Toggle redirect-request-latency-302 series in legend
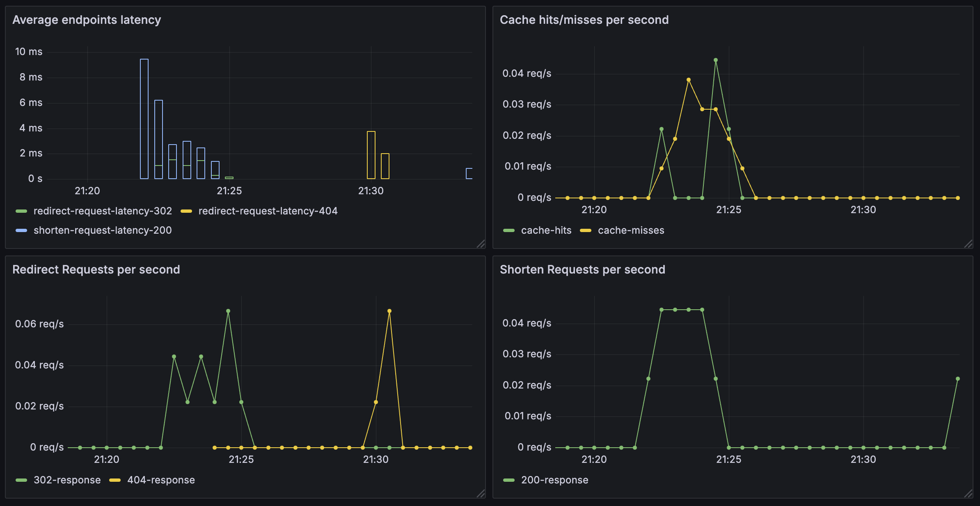The width and height of the screenshot is (980, 506). point(103,211)
